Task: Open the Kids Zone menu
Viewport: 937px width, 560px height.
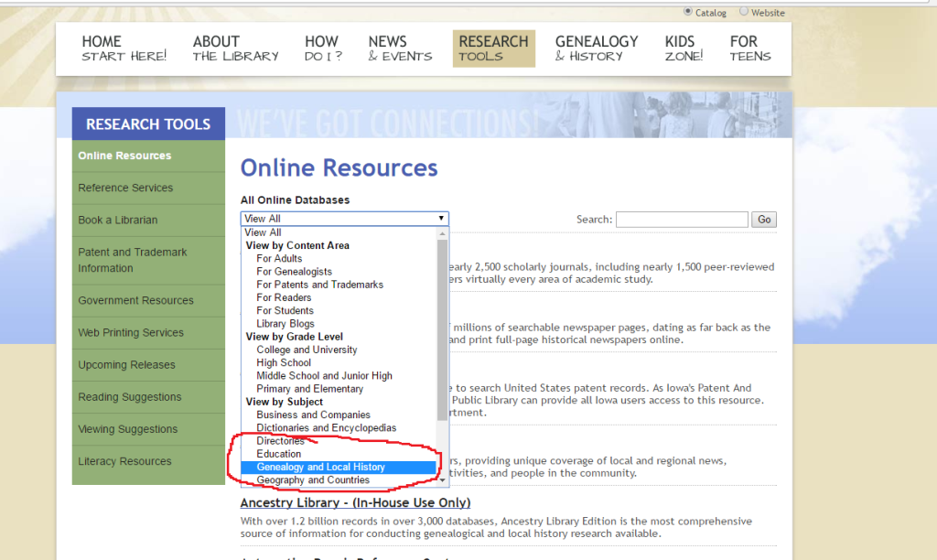Action: pyautogui.click(x=684, y=48)
